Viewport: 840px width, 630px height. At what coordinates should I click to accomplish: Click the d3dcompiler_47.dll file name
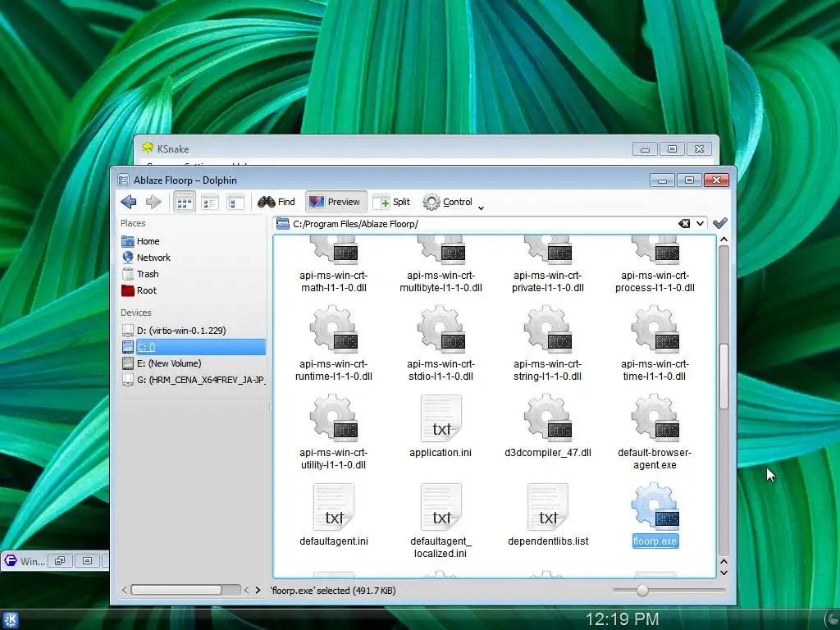(x=547, y=453)
